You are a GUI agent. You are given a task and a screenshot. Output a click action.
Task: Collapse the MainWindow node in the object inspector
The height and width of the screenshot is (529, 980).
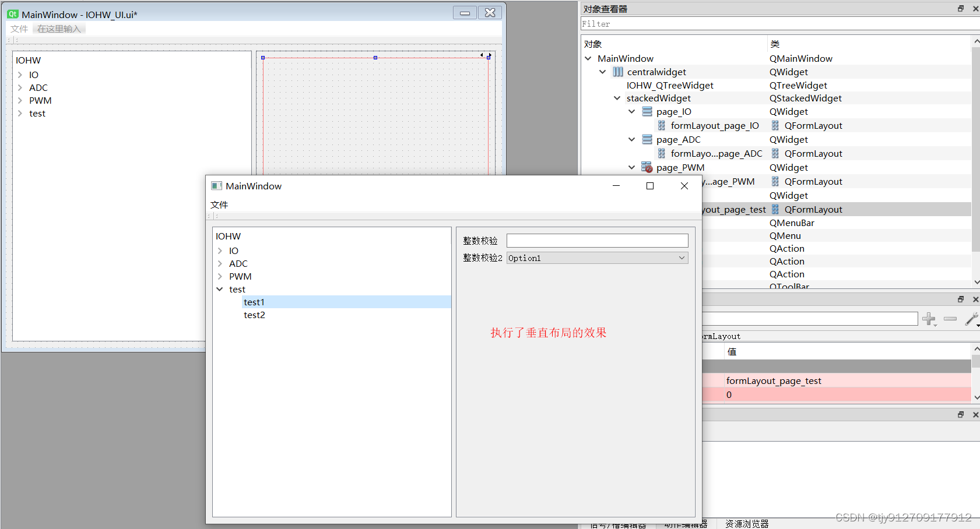tap(588, 58)
